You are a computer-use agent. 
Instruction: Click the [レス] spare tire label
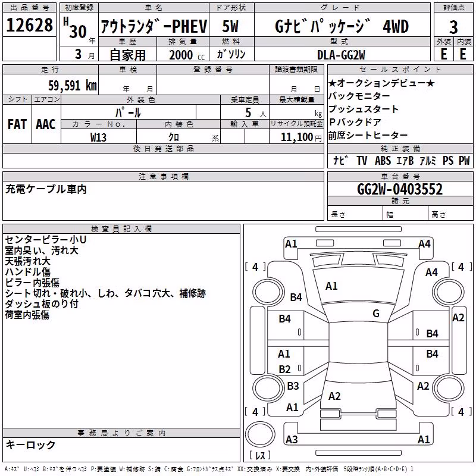click(x=260, y=455)
